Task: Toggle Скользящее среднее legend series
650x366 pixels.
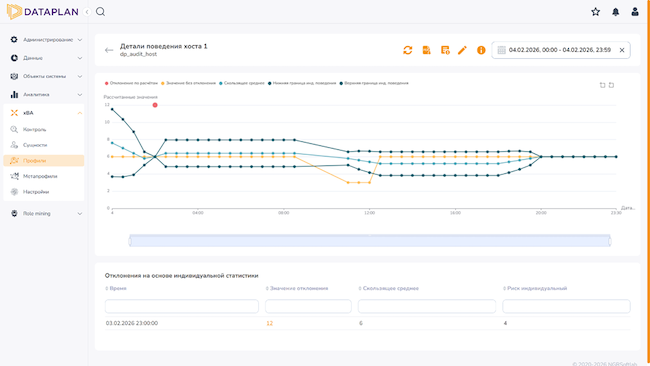Action: coord(242,83)
